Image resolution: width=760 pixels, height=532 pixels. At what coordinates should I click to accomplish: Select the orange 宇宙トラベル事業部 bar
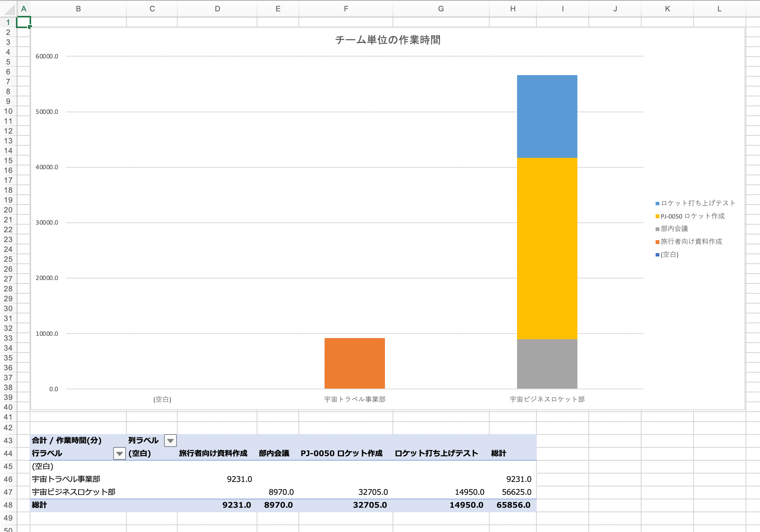point(355,363)
